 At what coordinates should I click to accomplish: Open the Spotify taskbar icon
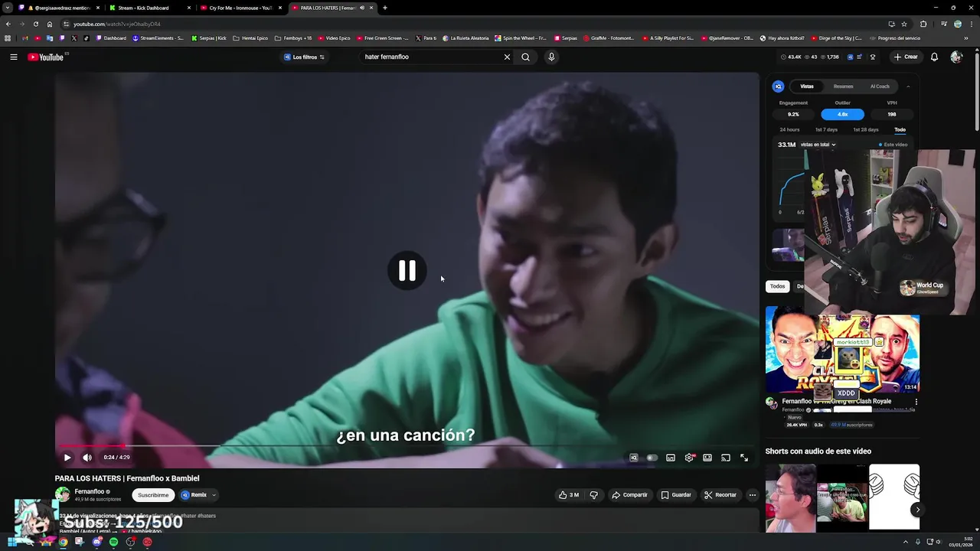click(x=113, y=542)
